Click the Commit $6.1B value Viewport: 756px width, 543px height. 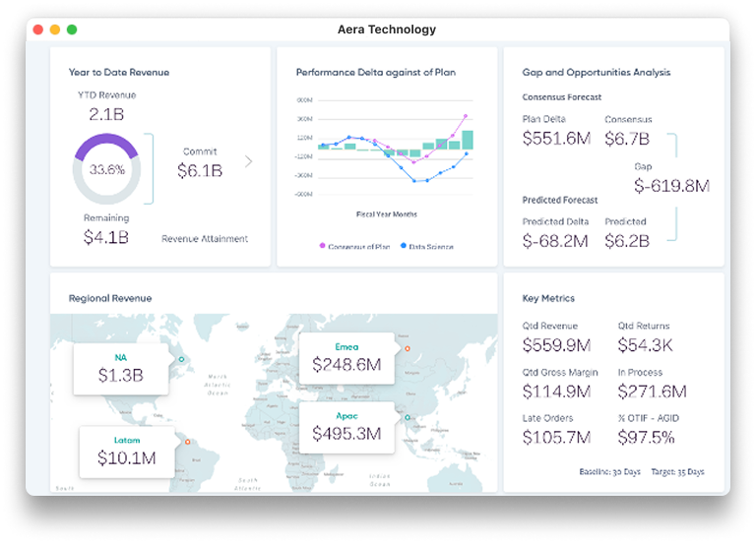coord(200,170)
